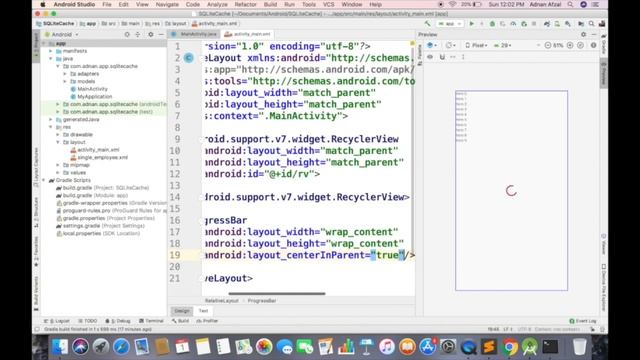Click the editor horizontal scrollbar
The height and width of the screenshot is (360, 640).
[277, 293]
